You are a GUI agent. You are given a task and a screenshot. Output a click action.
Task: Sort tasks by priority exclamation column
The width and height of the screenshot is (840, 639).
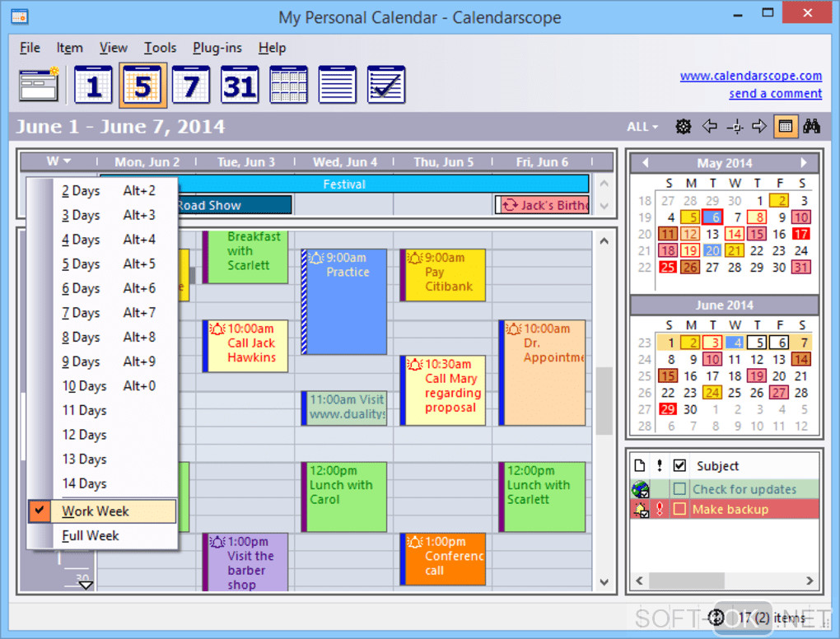pyautogui.click(x=660, y=465)
